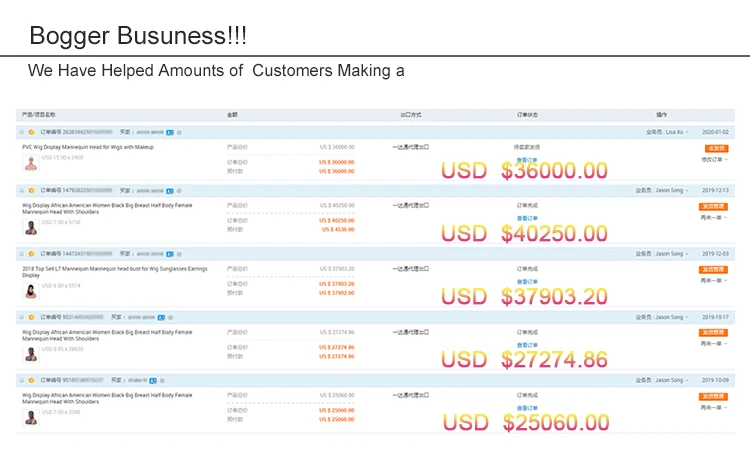The image size is (750, 457).
Task: Tick the checkbox for the 2019-12-13 order
Action: point(21,190)
